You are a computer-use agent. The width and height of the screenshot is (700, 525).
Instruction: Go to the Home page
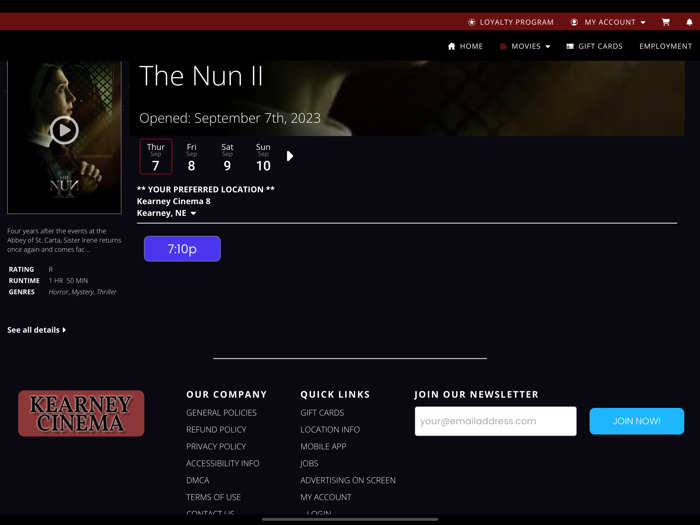pyautogui.click(x=465, y=46)
